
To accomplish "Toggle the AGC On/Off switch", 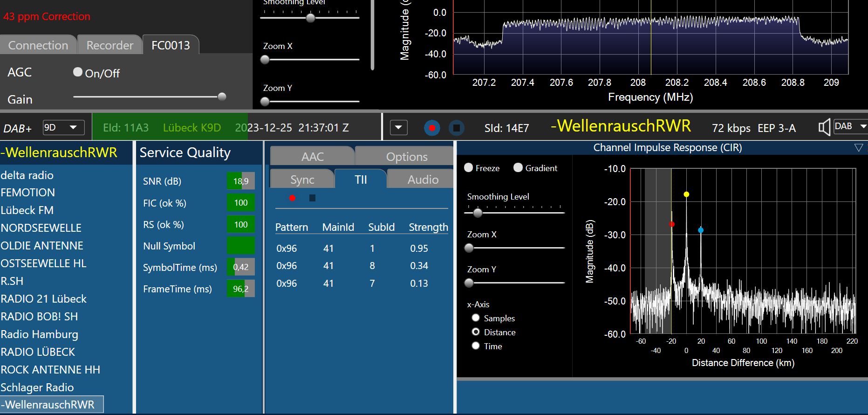I will tap(78, 72).
